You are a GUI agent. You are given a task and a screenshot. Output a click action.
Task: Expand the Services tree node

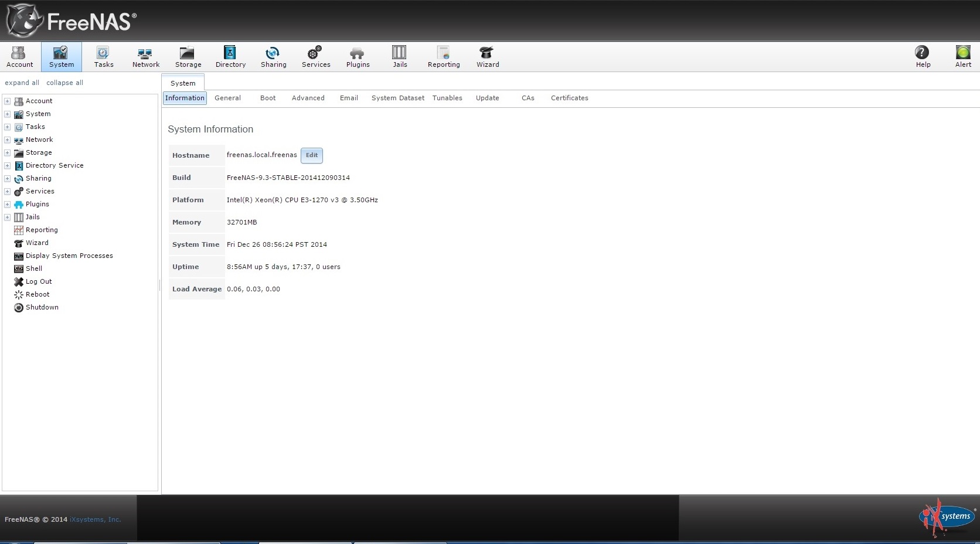point(8,192)
